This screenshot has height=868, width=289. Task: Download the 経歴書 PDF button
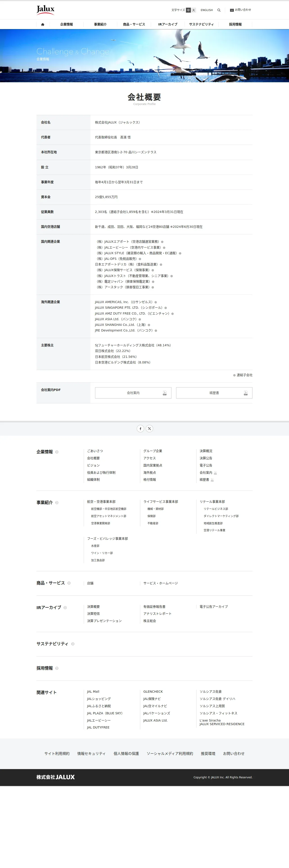pyautogui.click(x=214, y=393)
